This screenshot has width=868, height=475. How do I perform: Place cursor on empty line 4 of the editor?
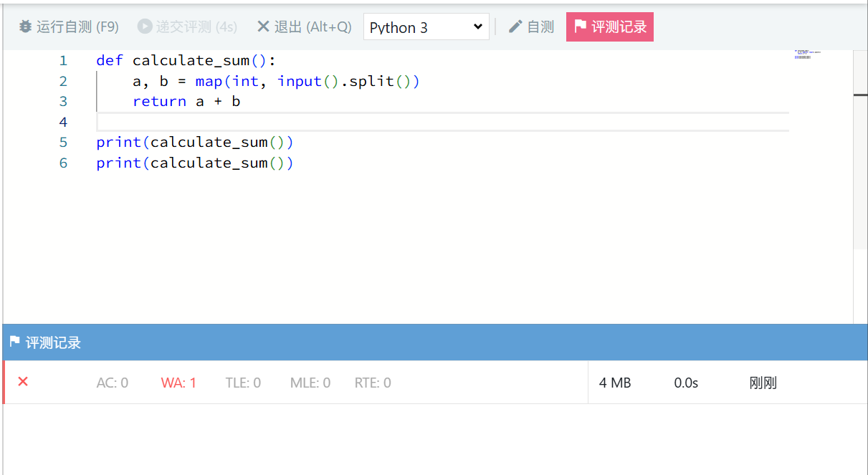[430, 122]
